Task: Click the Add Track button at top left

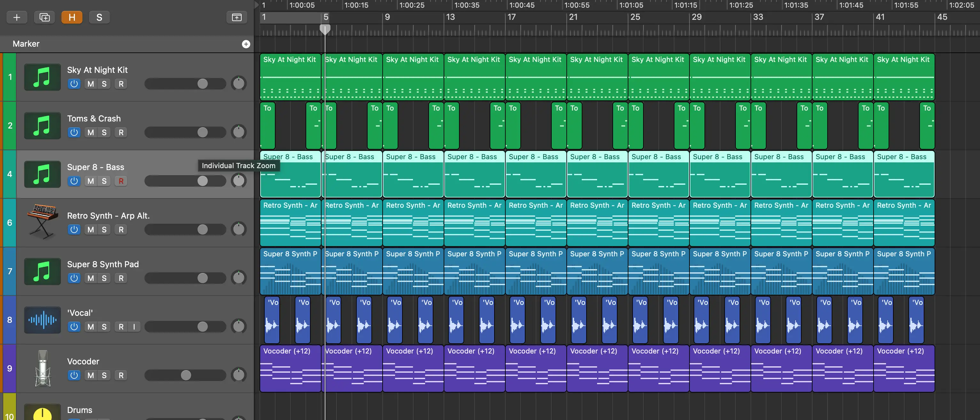Action: coord(16,17)
